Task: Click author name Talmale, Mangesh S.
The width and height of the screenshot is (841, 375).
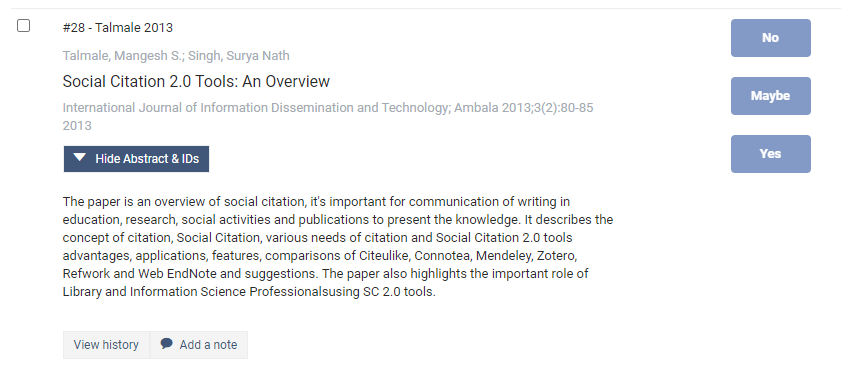Action: [x=122, y=56]
